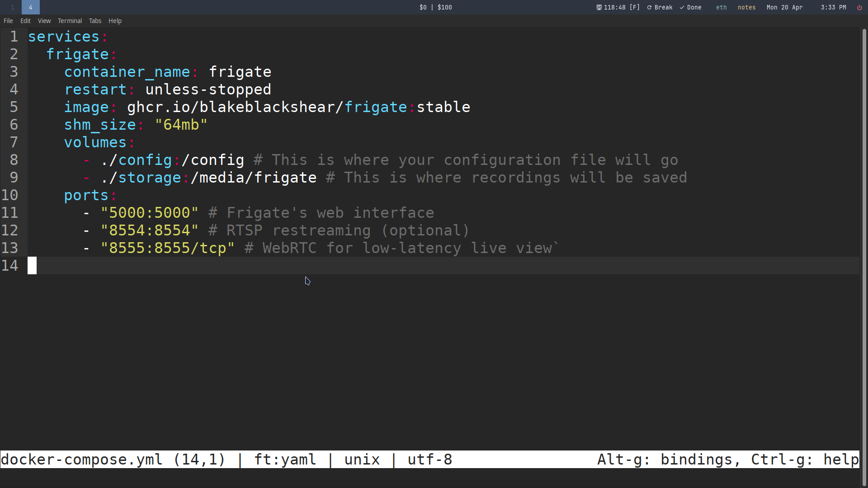
Task: Click line number 7 in the gutter
Action: pos(14,142)
